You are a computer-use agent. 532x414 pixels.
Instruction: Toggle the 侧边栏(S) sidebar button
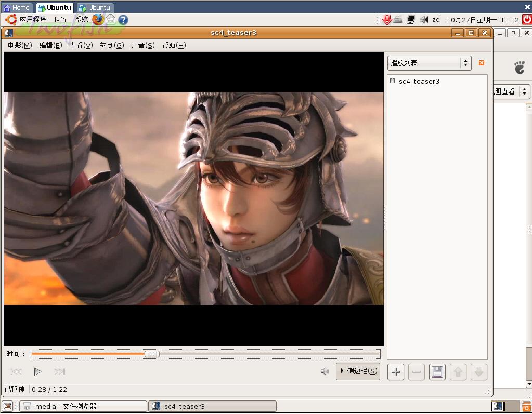click(x=358, y=371)
